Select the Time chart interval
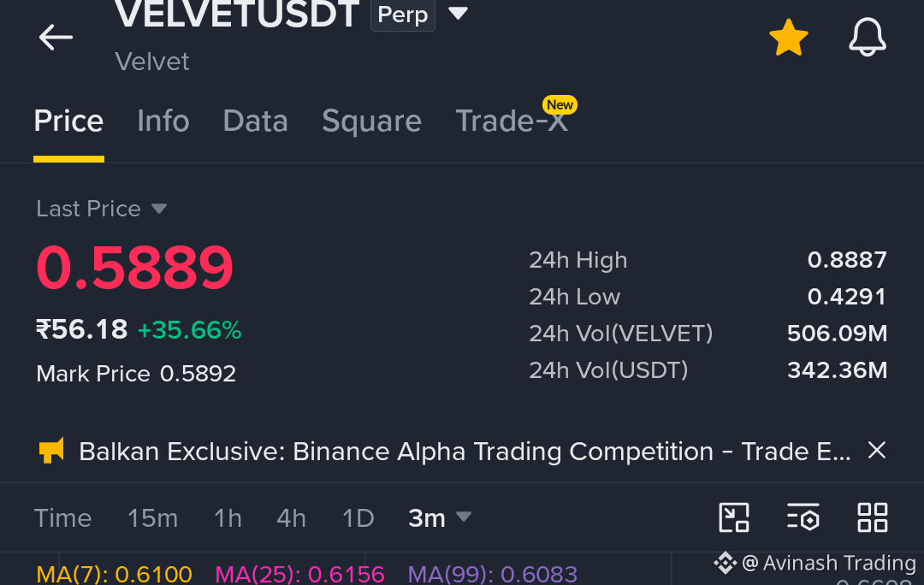The width and height of the screenshot is (924, 585). click(x=63, y=517)
